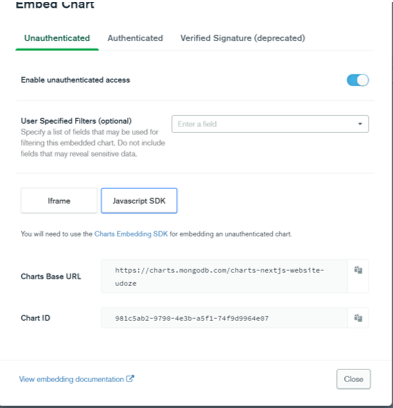
Task: Click the charts.mongodb.com base URL text
Action: pos(219,276)
